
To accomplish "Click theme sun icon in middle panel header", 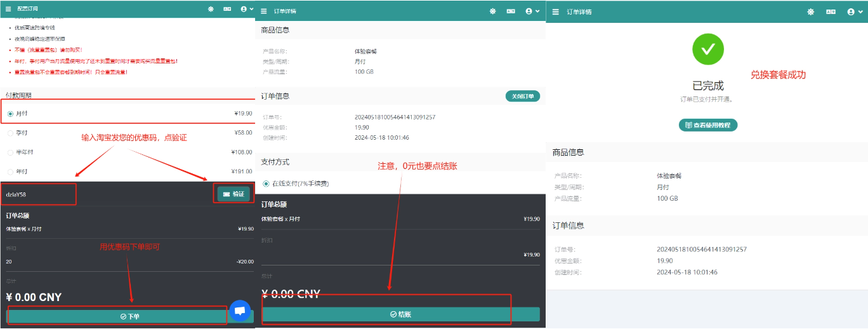I will [x=493, y=11].
